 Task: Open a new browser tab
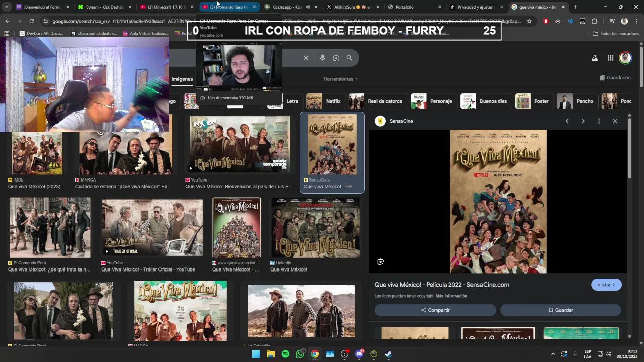click(x=575, y=7)
